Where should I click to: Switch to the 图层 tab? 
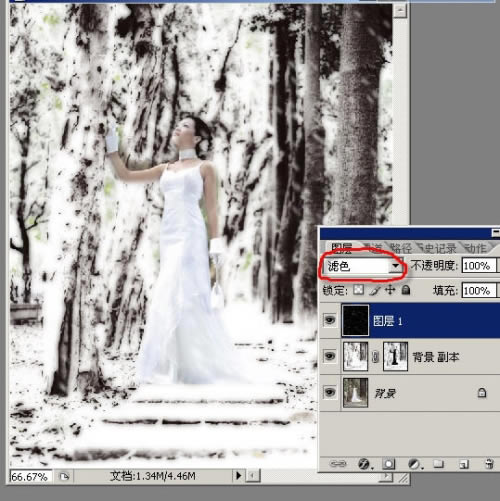(x=342, y=248)
